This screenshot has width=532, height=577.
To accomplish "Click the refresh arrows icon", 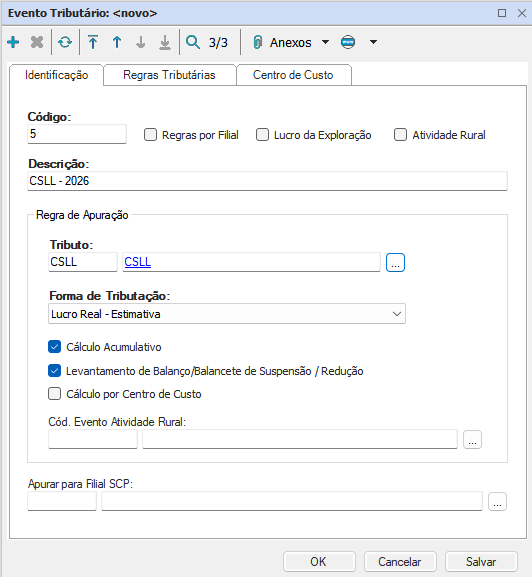I will (65, 42).
